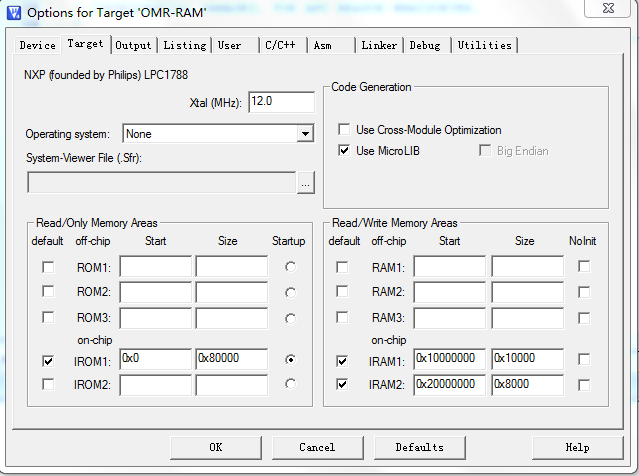Go to the Listing tab
The image size is (639, 476).
pos(185,45)
